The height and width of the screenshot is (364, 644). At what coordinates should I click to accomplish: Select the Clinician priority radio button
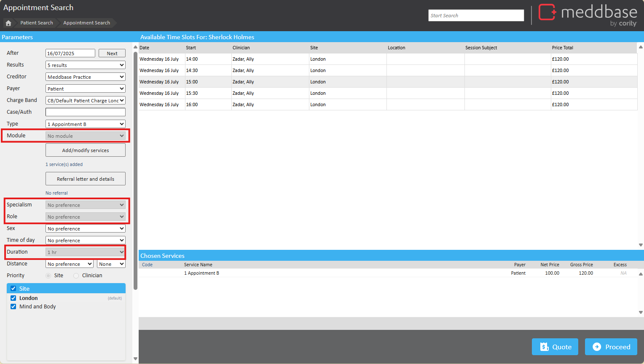click(76, 276)
